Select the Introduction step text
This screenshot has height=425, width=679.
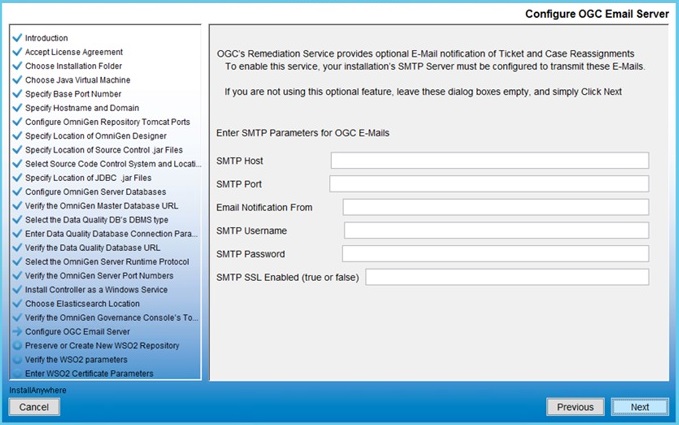point(46,38)
